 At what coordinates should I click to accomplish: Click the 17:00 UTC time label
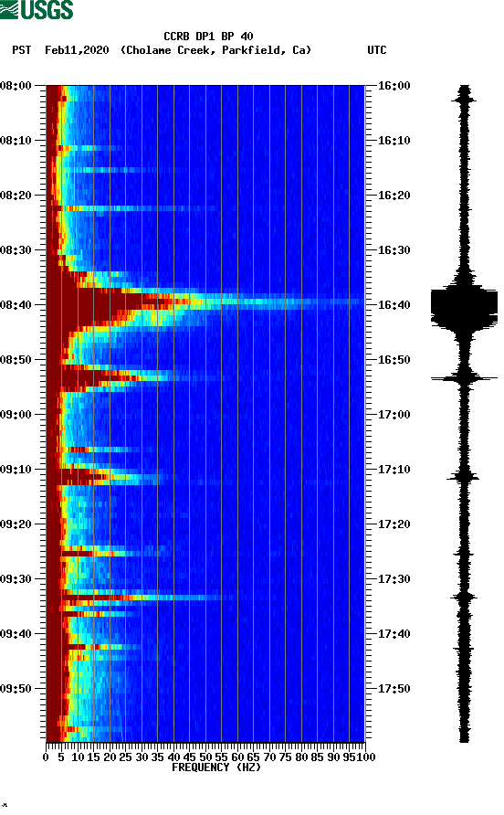click(x=394, y=414)
